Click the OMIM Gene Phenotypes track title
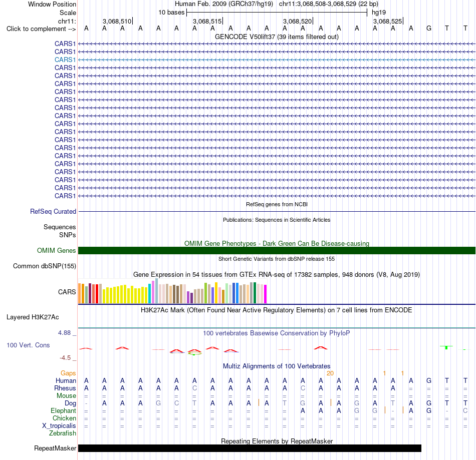Image resolution: width=476 pixels, height=460 pixels. [277, 243]
